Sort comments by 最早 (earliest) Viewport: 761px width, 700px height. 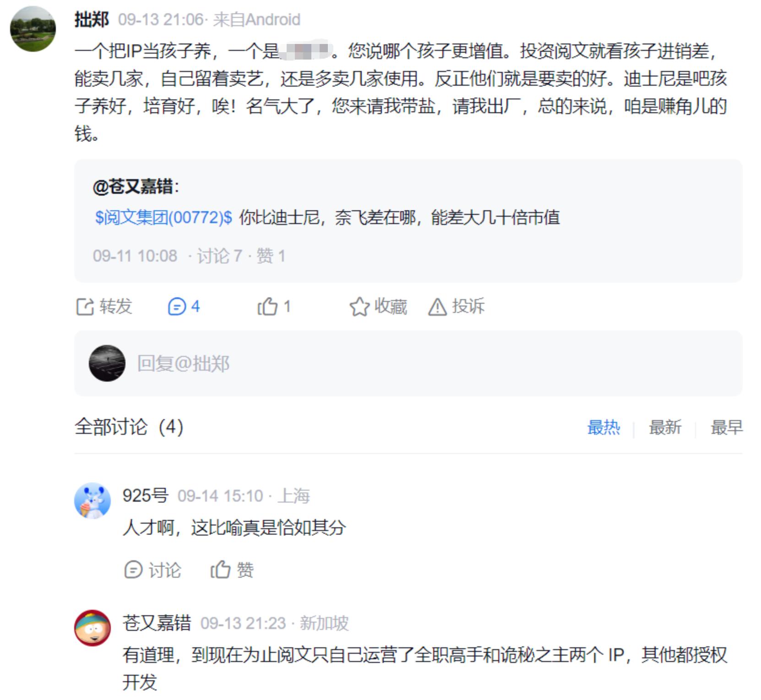726,427
